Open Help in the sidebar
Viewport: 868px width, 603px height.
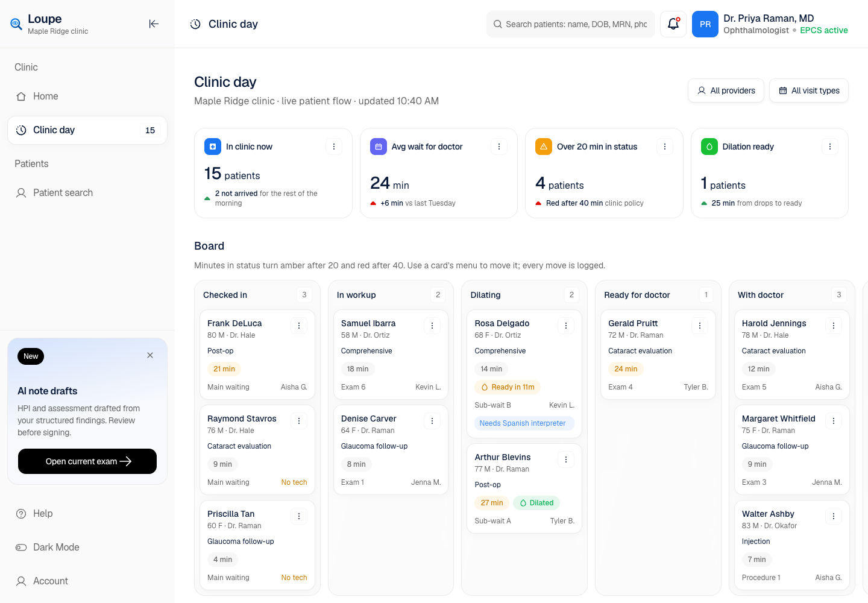click(x=87, y=514)
